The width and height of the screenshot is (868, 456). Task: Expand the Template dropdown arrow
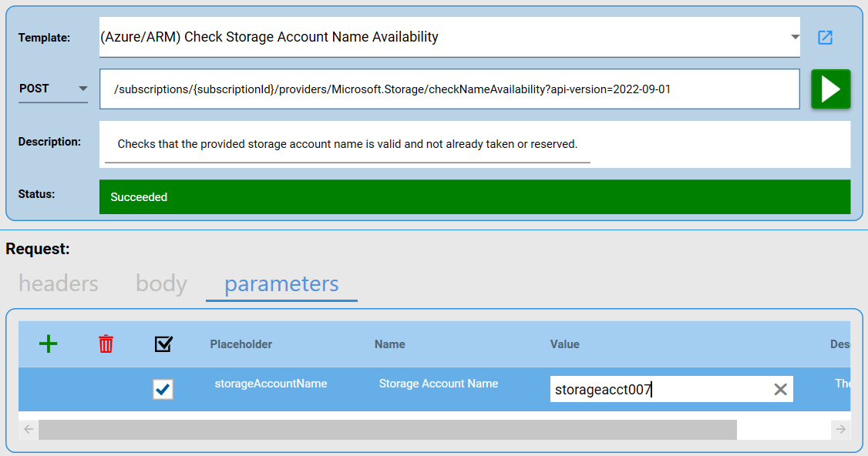click(795, 37)
